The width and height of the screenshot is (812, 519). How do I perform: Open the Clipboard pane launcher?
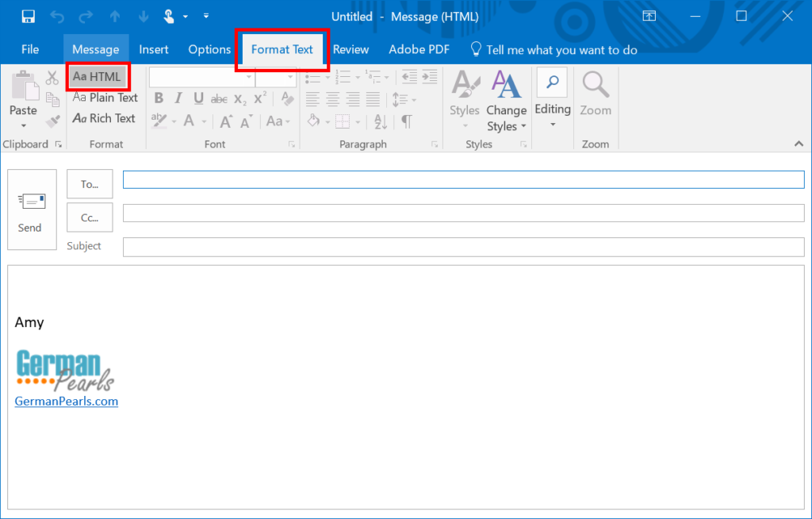pyautogui.click(x=59, y=144)
